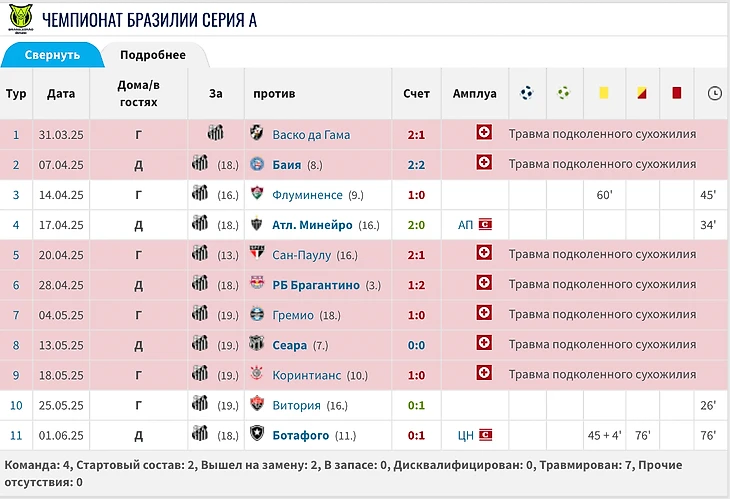Click the Brazil Serie A league logo
Screen dimensions: 730x499
click(19, 20)
